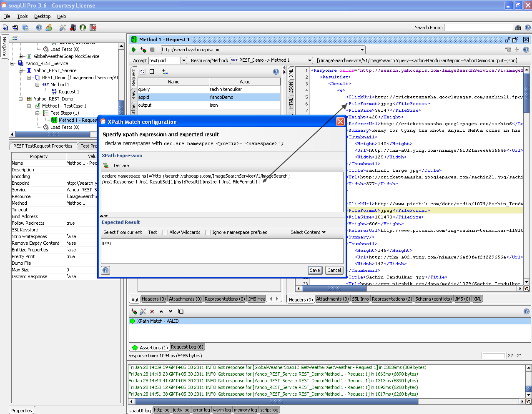The width and height of the screenshot is (532, 414).
Task: Collapse the Yahoo_REST_Service project node
Action: [x=12, y=63]
